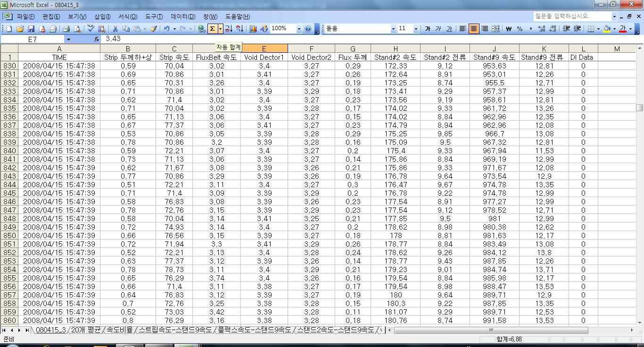Open the insert function fx dialog
644x347 pixels.
click(x=97, y=39)
